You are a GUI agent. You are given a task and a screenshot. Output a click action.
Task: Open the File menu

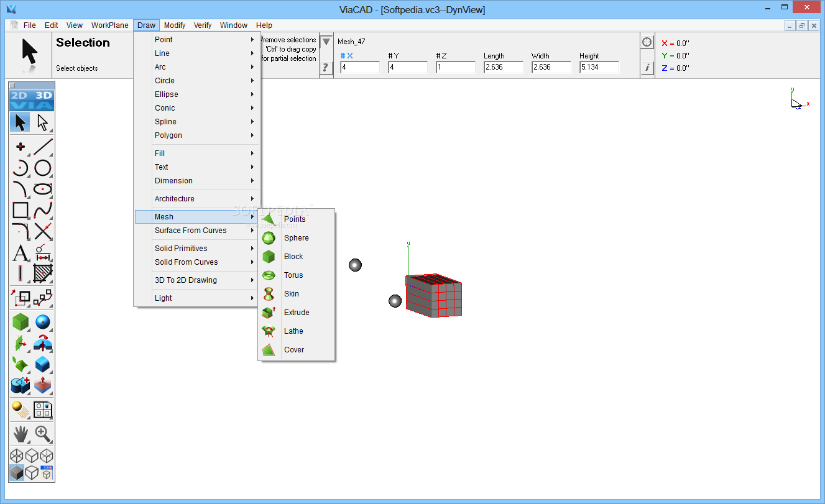pos(30,25)
